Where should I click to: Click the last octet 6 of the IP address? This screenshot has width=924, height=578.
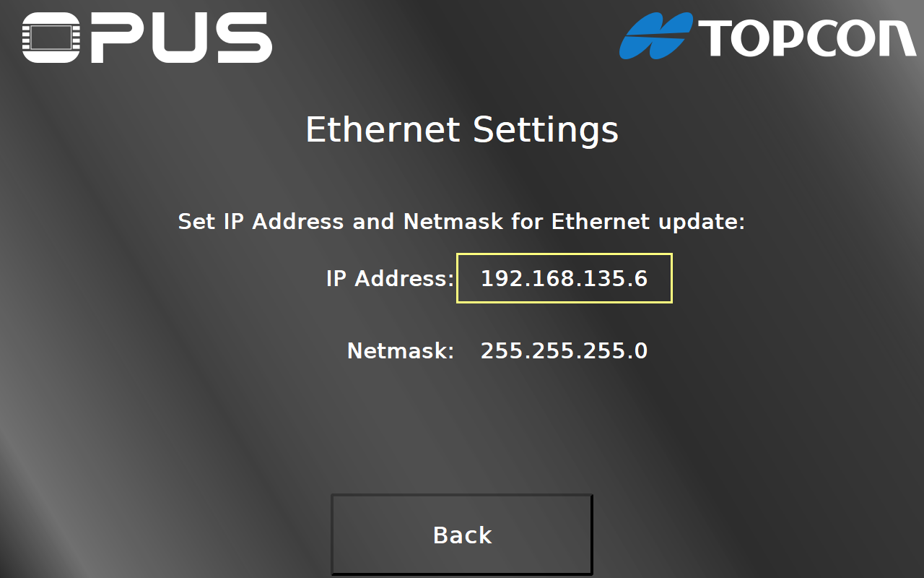coord(640,278)
